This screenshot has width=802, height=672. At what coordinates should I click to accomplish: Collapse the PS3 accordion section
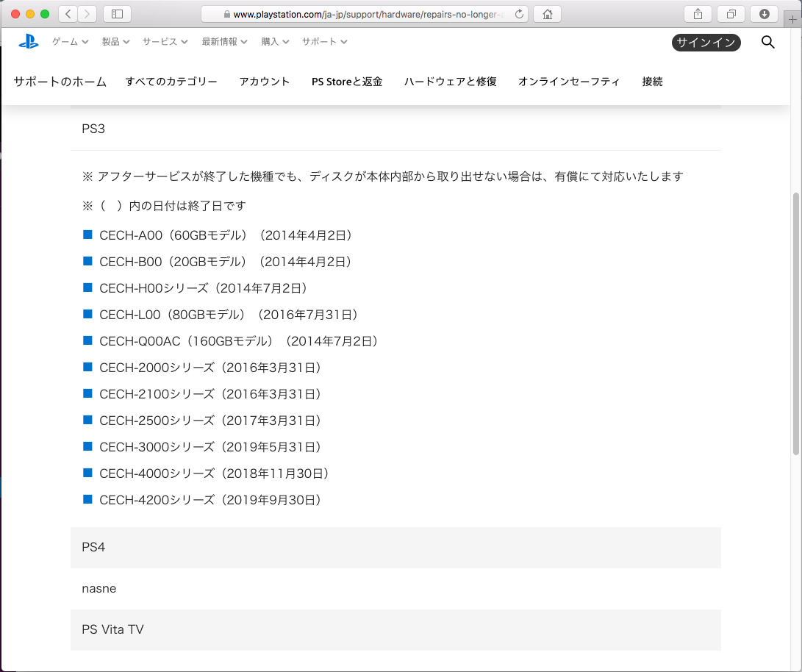point(396,129)
